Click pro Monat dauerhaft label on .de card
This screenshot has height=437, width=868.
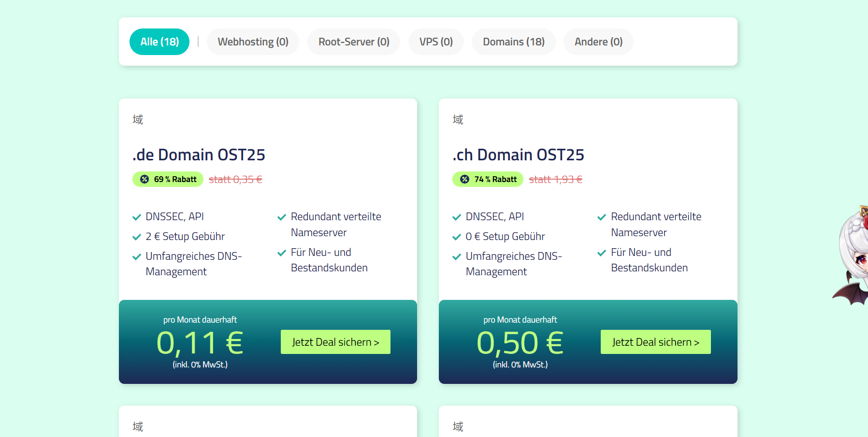[200, 320]
